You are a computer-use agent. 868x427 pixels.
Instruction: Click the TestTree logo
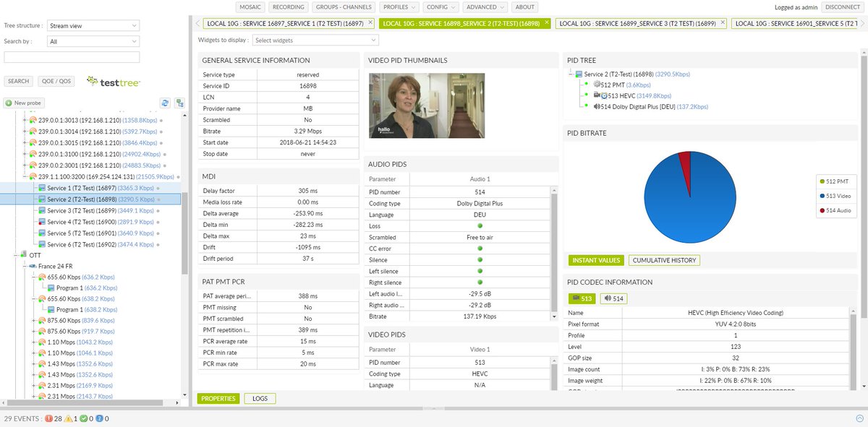[x=114, y=81]
